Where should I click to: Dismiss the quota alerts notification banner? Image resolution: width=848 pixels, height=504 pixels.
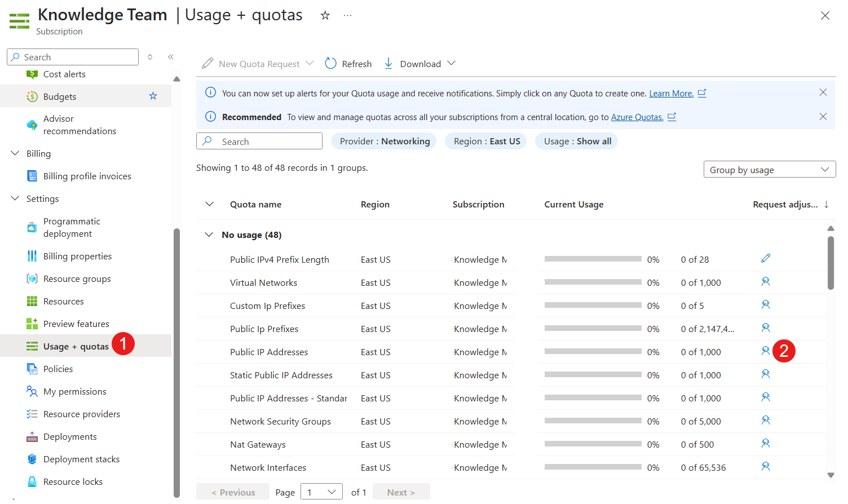pos(823,92)
